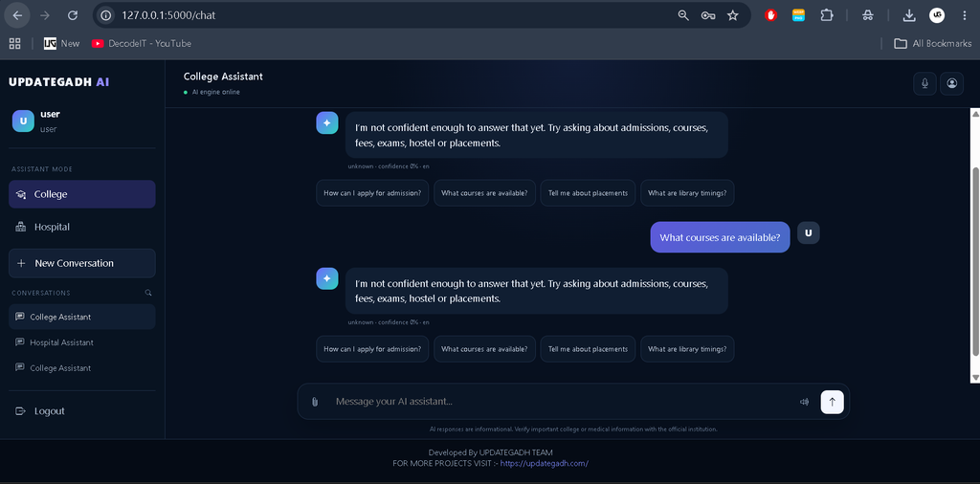Click the user avatar in the sidebar
Screen dimensions: 980x484
pos(23,121)
